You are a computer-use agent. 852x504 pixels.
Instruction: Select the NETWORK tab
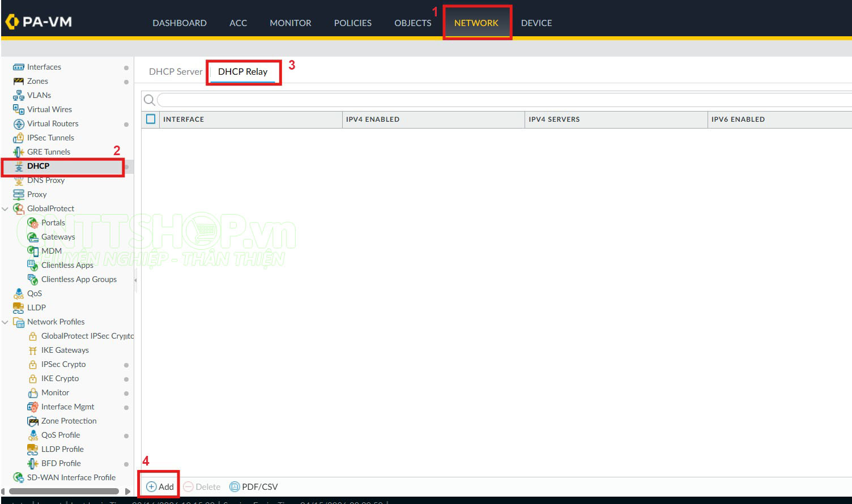476,23
